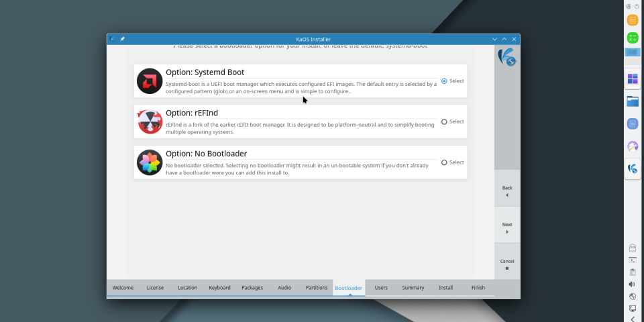Click the rEFInd bootloader icon
The height and width of the screenshot is (322, 644).
pos(150,121)
